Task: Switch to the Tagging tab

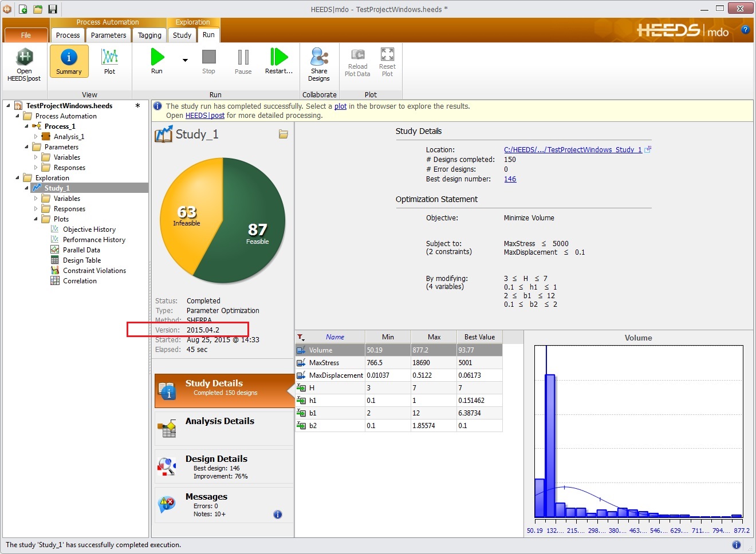Action: pyautogui.click(x=149, y=35)
